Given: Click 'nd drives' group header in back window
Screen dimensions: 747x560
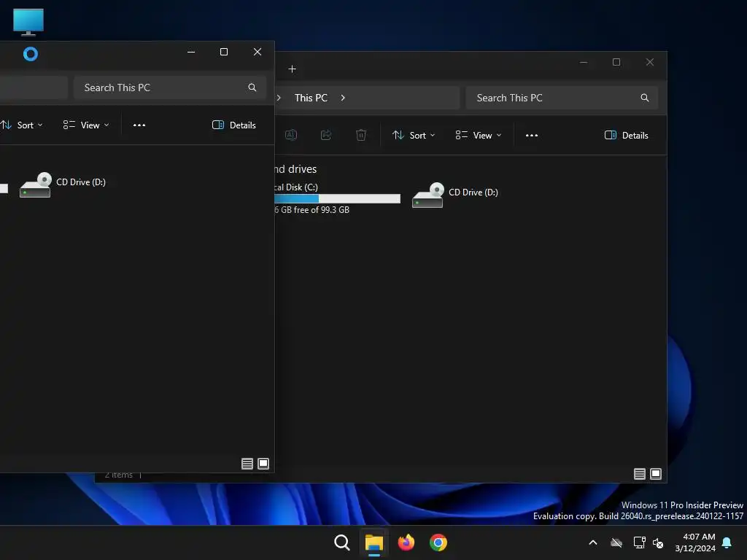Looking at the screenshot, I should tap(296, 169).
